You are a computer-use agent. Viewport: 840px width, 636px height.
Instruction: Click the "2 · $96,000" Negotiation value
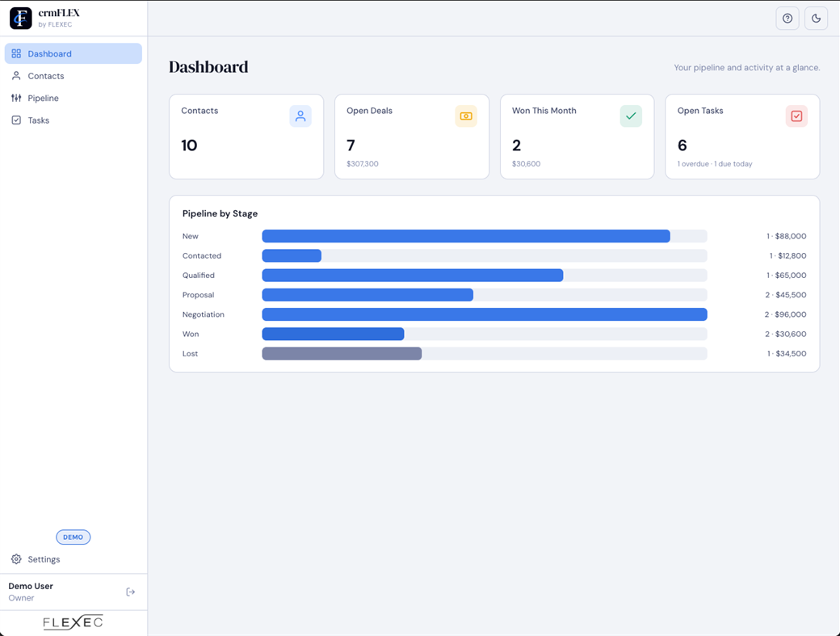point(785,314)
